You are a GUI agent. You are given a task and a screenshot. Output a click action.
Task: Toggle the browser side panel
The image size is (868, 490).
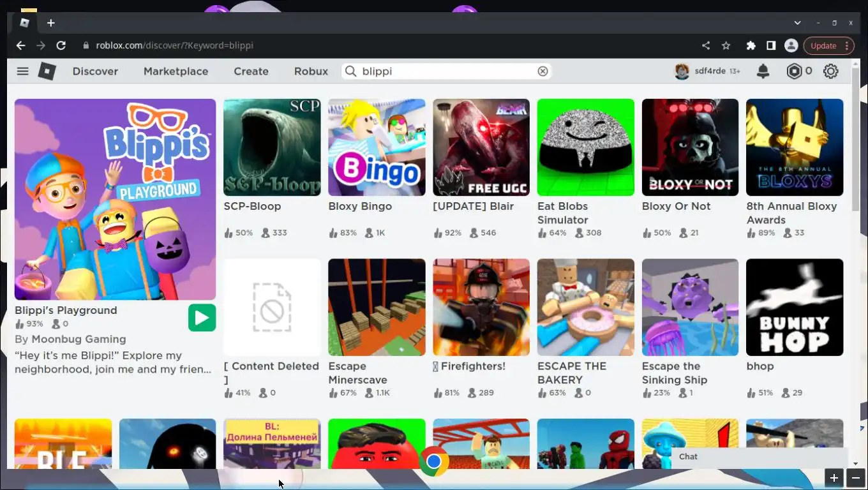coord(771,45)
